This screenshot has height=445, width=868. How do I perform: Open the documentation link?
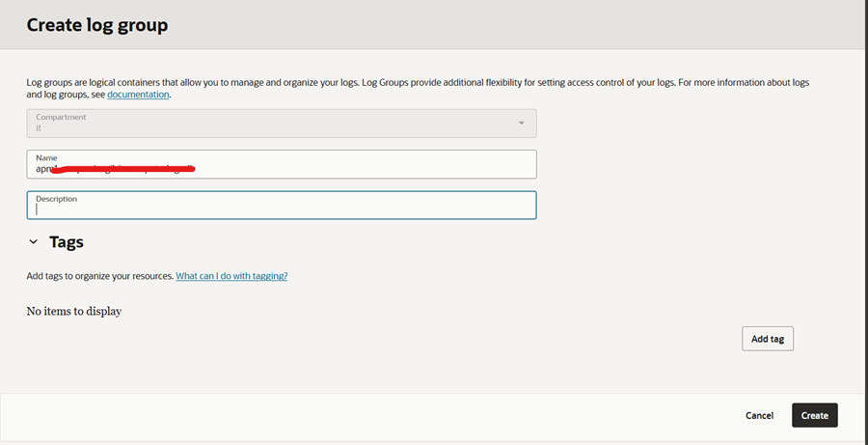[138, 95]
